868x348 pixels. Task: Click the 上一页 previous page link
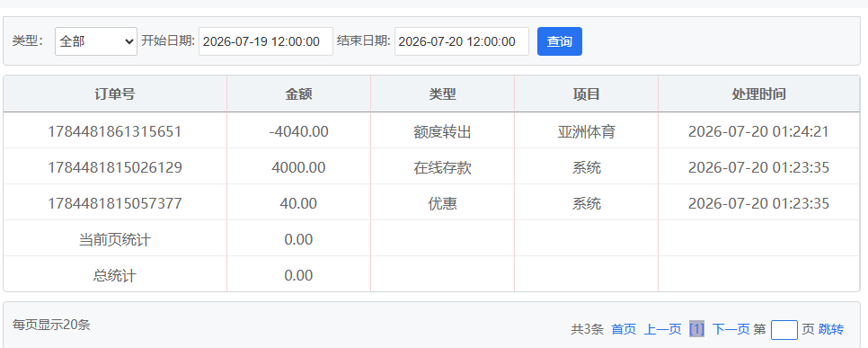pyautogui.click(x=662, y=330)
